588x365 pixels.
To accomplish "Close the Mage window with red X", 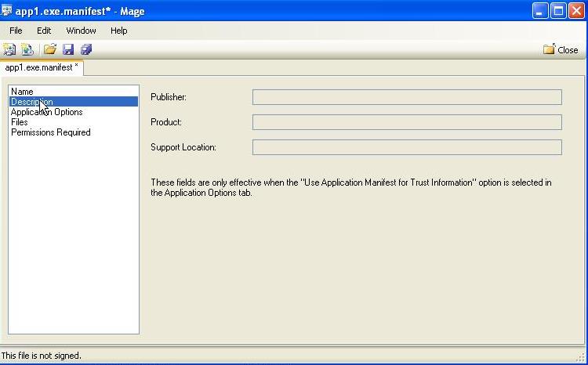I will (x=577, y=10).
